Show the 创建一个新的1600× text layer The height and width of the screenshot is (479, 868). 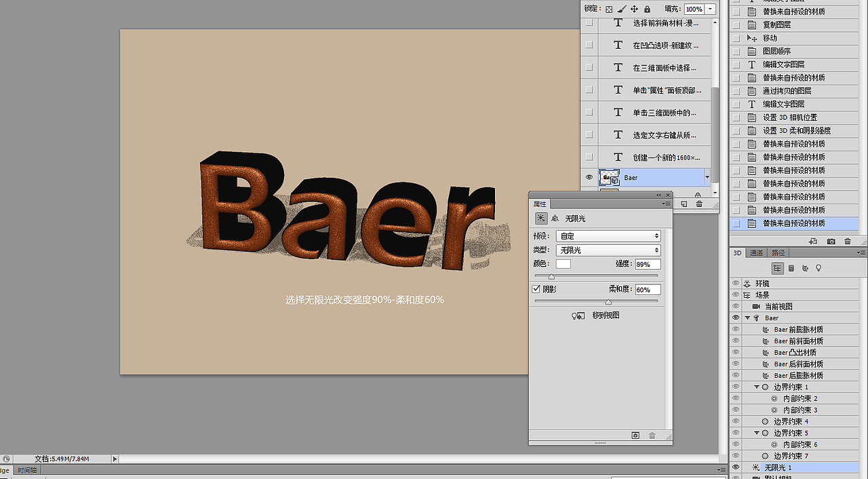tap(589, 157)
